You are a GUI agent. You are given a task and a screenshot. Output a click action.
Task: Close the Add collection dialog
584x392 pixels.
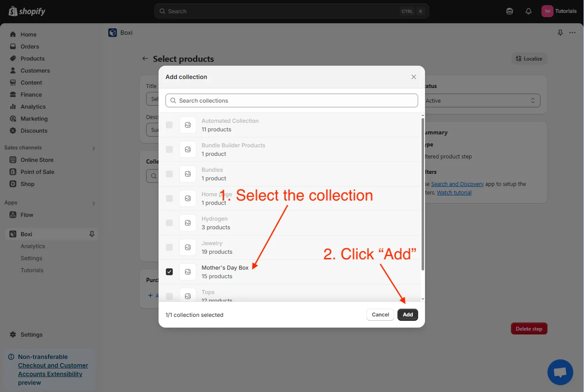pyautogui.click(x=413, y=77)
